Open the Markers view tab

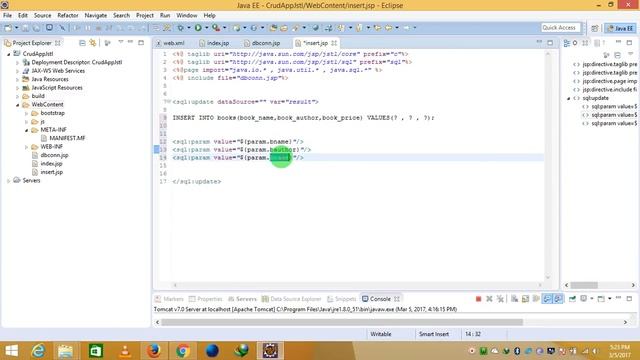point(169,299)
